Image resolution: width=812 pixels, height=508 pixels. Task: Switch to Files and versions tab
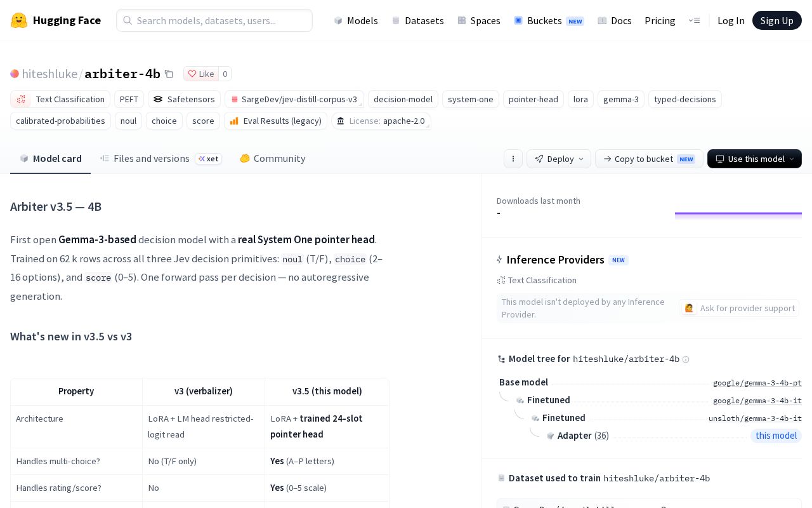[161, 159]
